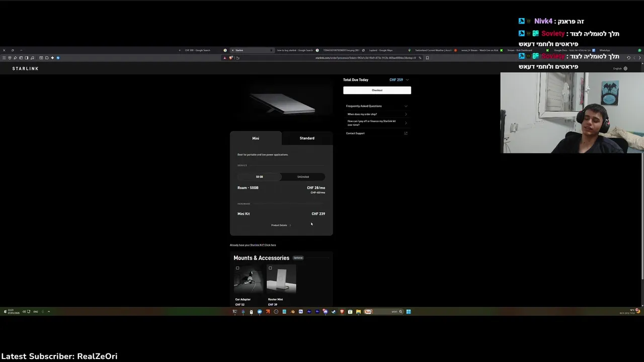644x362 pixels.
Task: Open Brave browser icon in the taskbar
Action: pos(342,312)
